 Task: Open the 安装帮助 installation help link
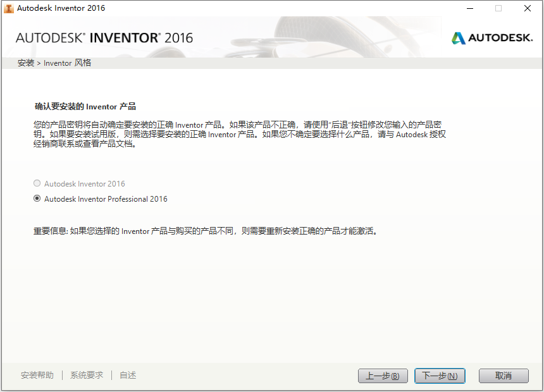click(37, 375)
